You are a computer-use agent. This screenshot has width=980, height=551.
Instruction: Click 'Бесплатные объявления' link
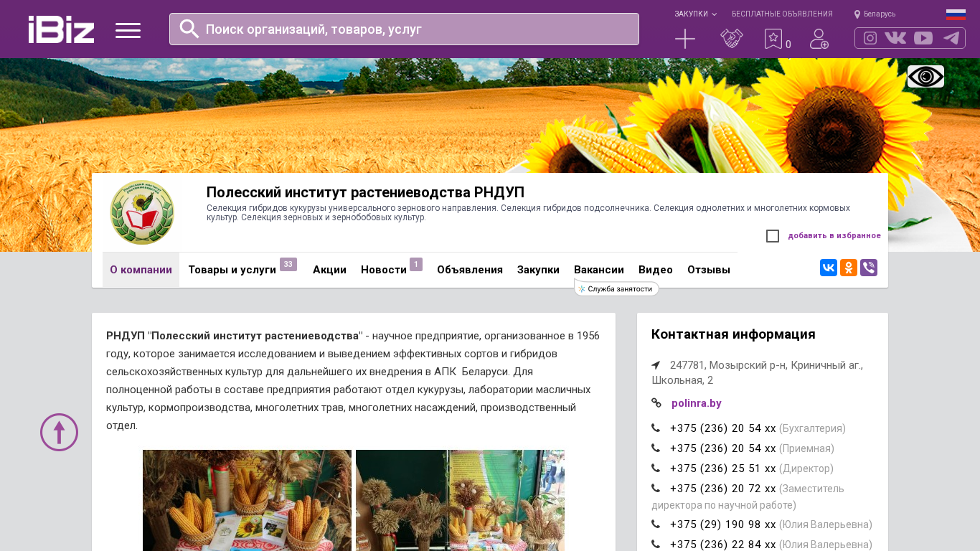pyautogui.click(x=782, y=14)
